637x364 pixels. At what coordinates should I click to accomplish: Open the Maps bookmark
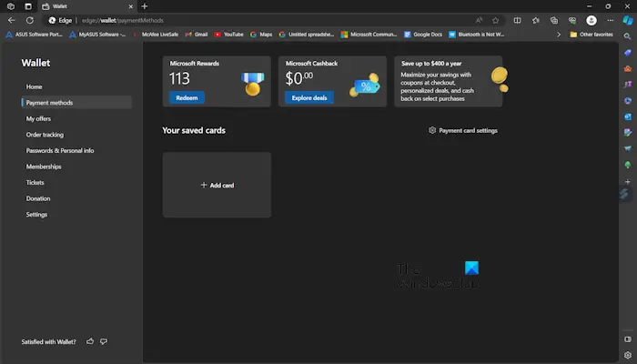261,35
